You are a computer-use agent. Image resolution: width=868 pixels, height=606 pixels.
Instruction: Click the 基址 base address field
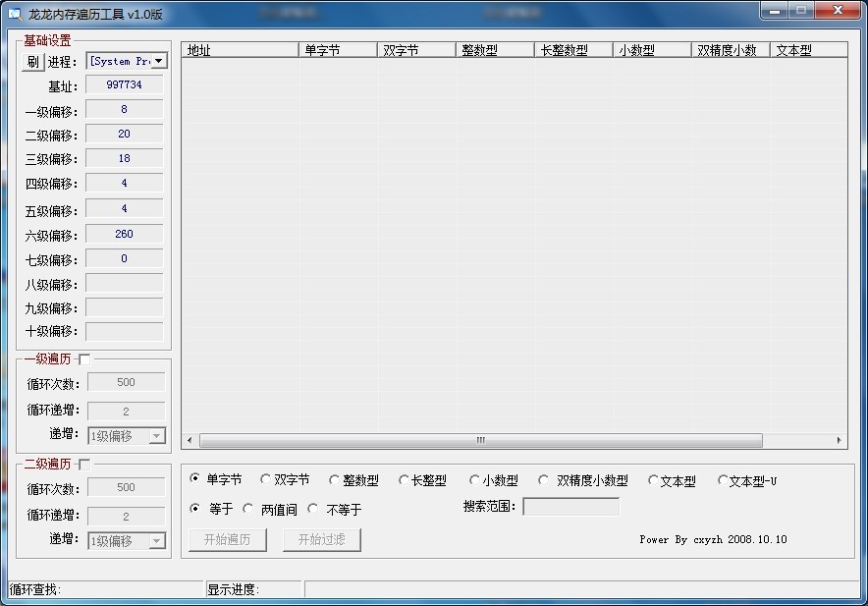(124, 83)
